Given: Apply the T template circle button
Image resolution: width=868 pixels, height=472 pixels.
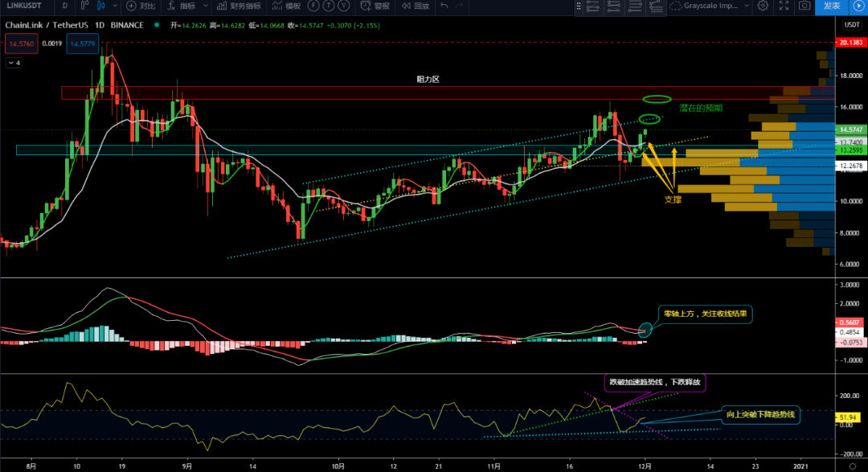Looking at the screenshot, I should tap(329, 6).
